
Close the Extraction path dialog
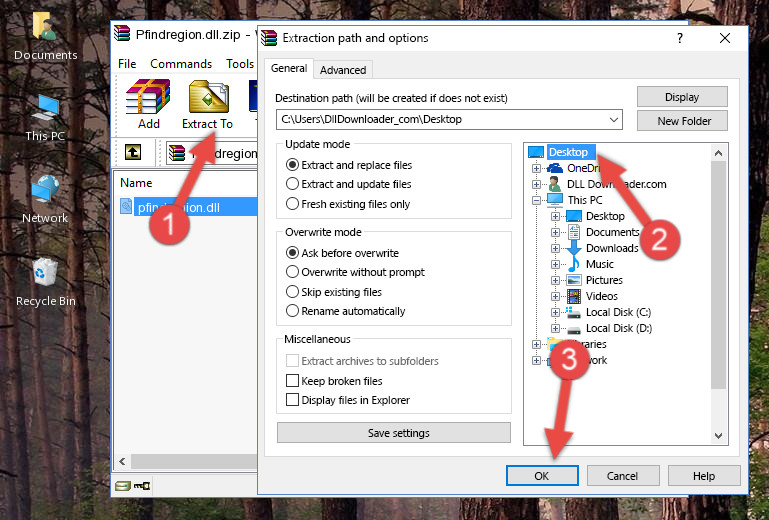[725, 38]
